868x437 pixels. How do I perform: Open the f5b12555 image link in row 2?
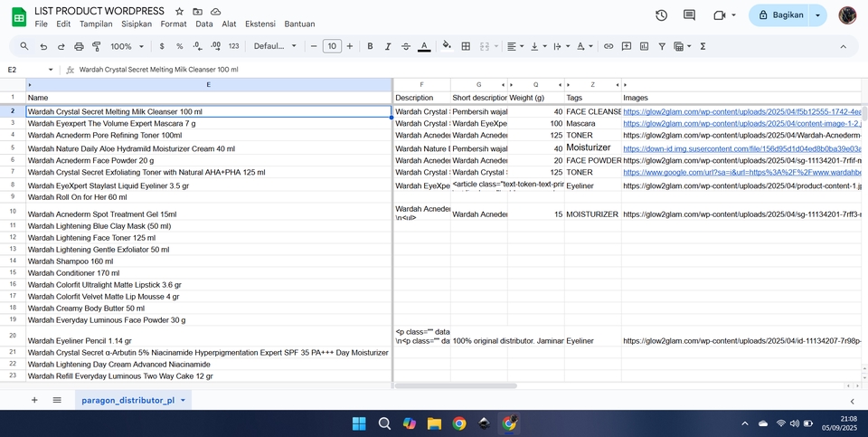tap(741, 111)
